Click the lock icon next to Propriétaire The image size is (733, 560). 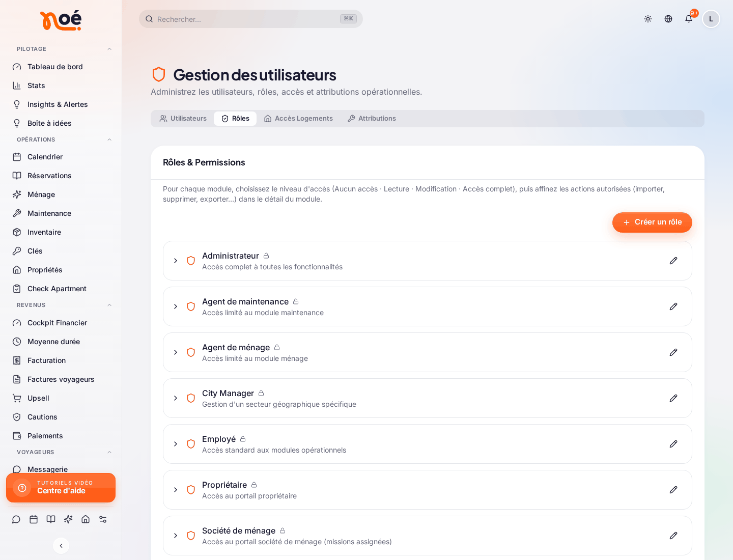click(254, 485)
